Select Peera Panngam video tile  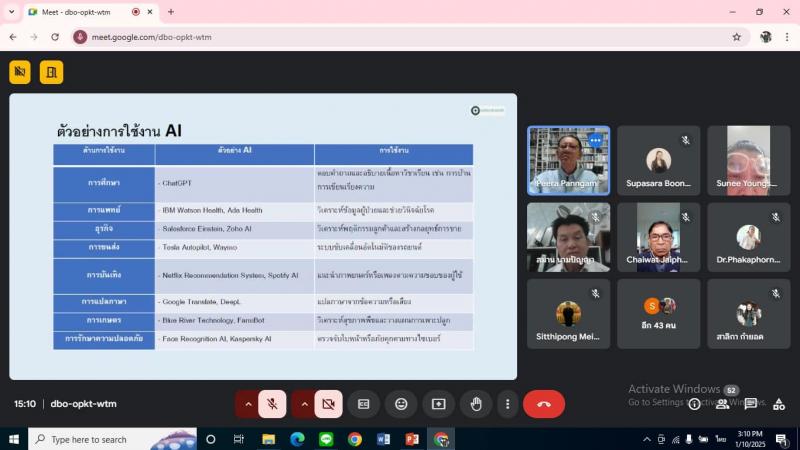click(x=568, y=161)
